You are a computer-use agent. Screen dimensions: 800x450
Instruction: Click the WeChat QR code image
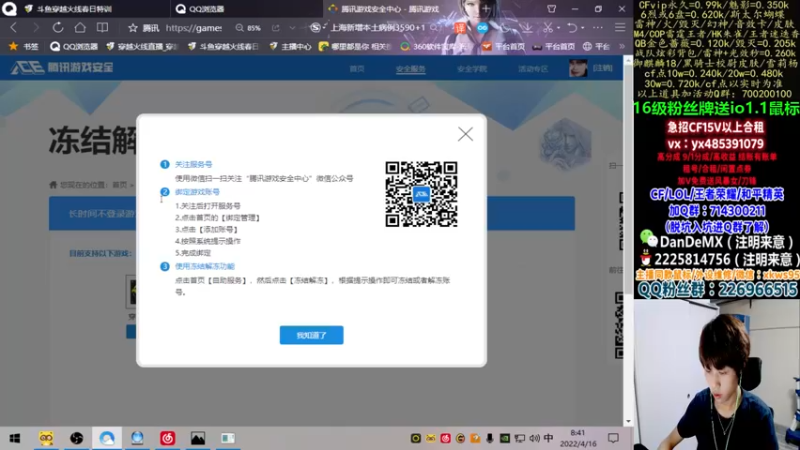pos(421,194)
